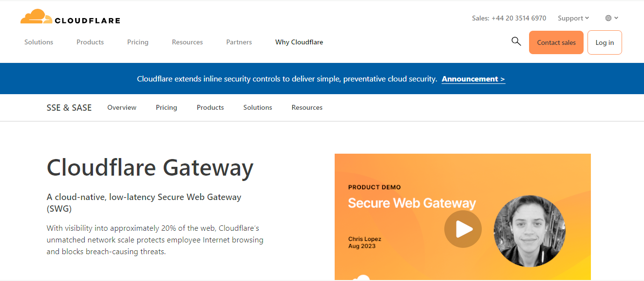Click Chris Lopez's circular portrait
The image size is (644, 281).
(x=529, y=231)
